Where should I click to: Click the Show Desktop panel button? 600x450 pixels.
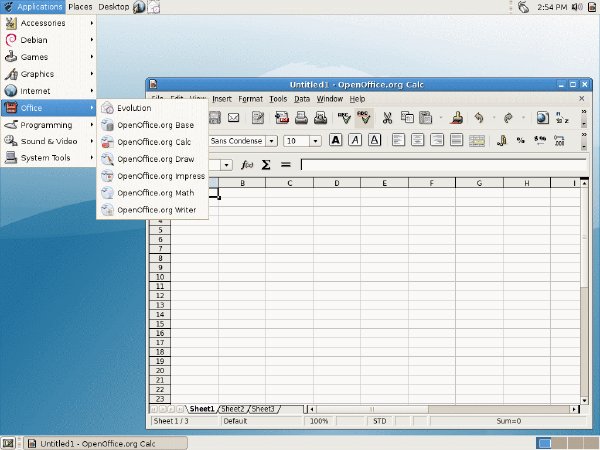[8, 443]
